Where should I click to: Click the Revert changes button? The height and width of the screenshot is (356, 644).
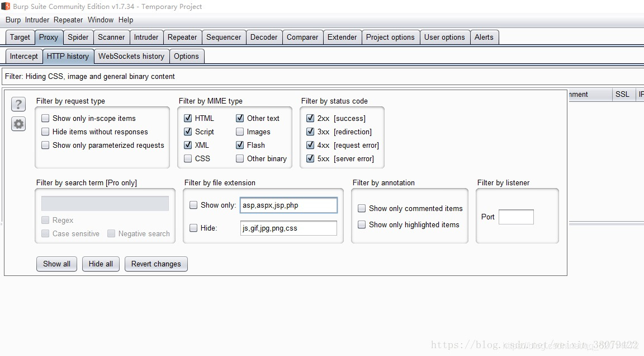click(156, 264)
